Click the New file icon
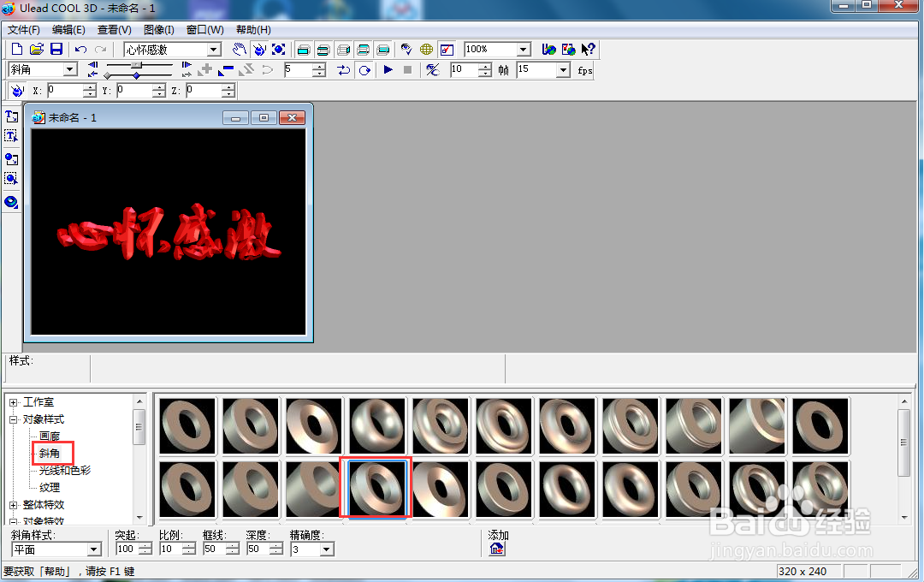Viewport: 924px width, 582px height. (17, 50)
